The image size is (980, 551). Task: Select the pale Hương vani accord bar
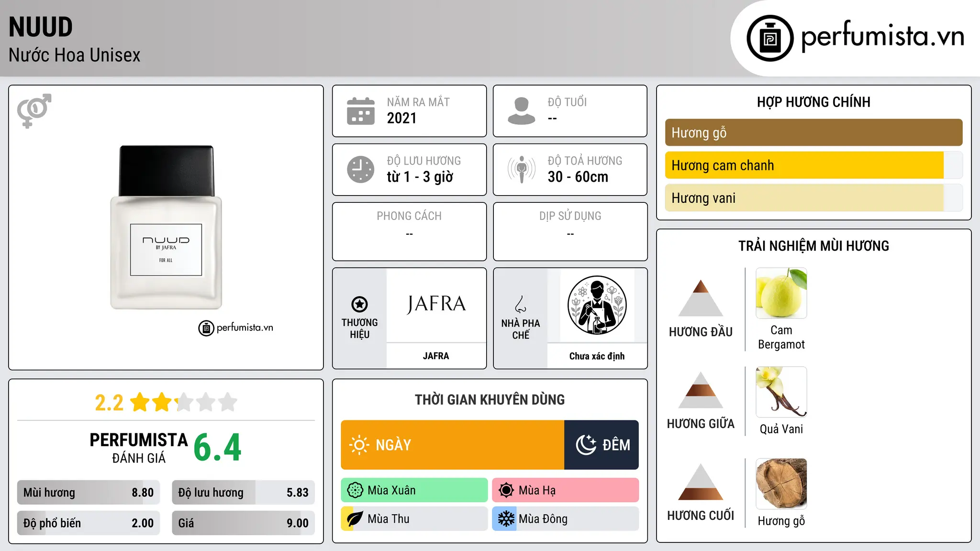(814, 198)
